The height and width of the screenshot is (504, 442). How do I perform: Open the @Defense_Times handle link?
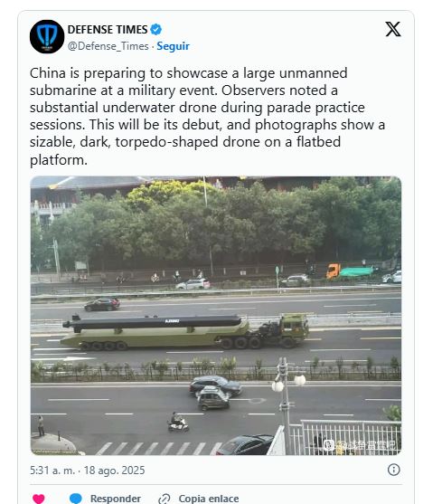pos(108,46)
